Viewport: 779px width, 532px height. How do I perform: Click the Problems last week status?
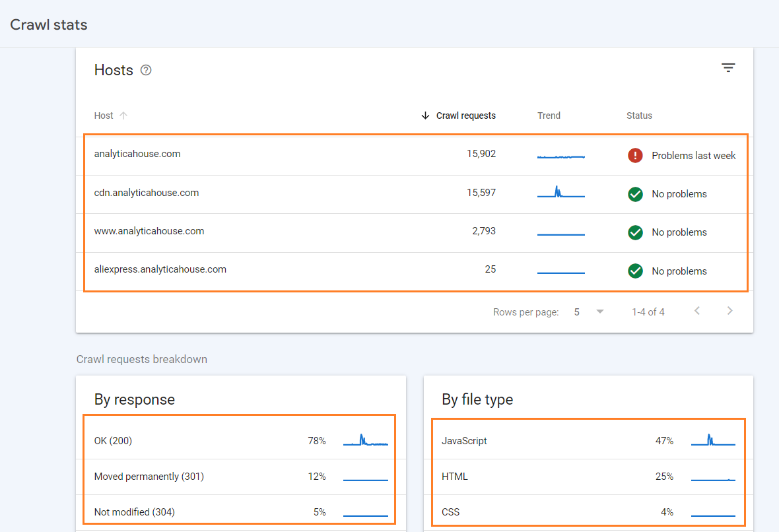[694, 156]
